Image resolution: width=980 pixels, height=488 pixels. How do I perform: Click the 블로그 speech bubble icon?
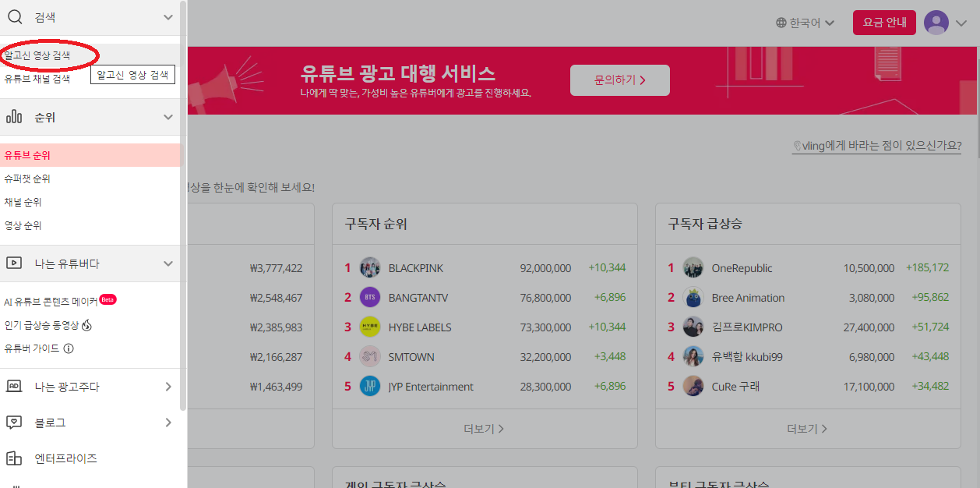pos(14,423)
